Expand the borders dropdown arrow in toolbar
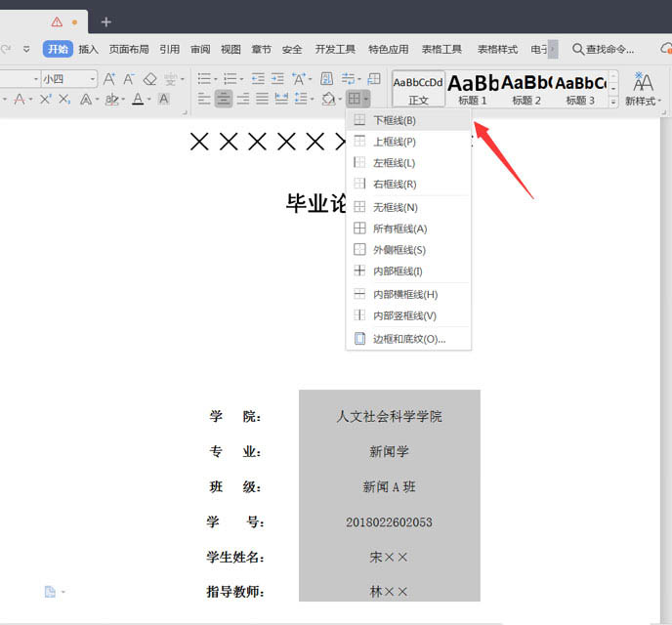This screenshot has height=625, width=672. pos(366,100)
